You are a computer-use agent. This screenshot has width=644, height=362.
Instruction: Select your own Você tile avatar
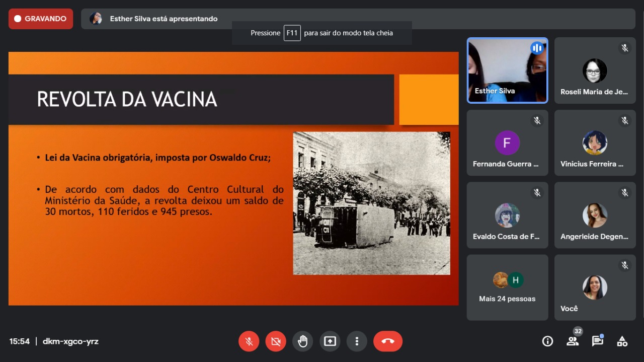(x=595, y=287)
